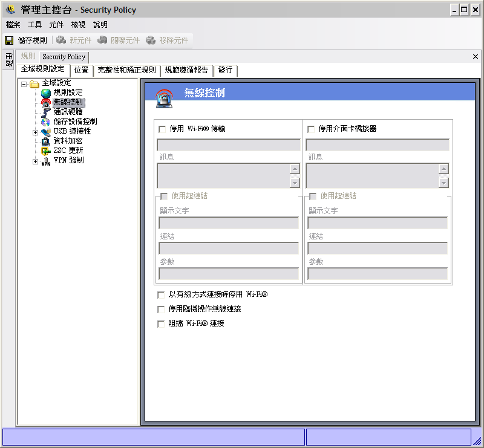Click the globe icon for 規則設定

[46, 93]
